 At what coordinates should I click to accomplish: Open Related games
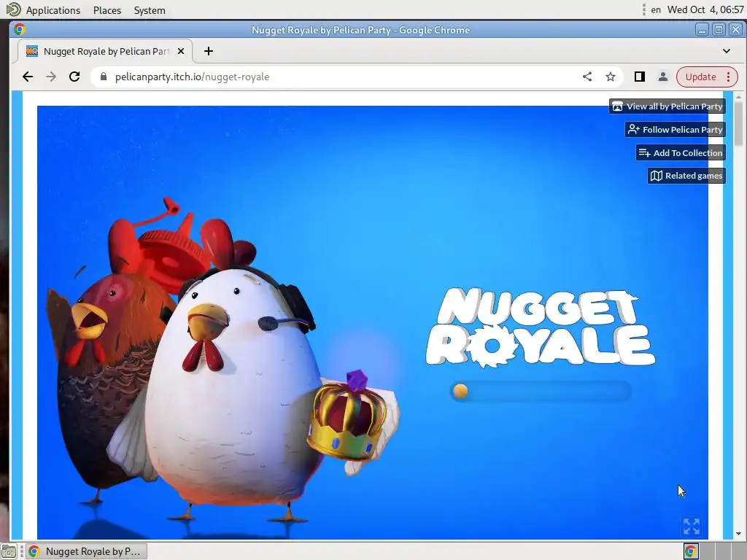[686, 176]
